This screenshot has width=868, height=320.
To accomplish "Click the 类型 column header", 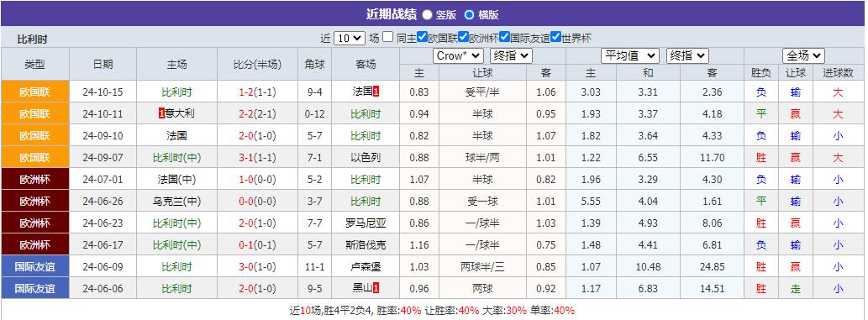I will point(35,64).
